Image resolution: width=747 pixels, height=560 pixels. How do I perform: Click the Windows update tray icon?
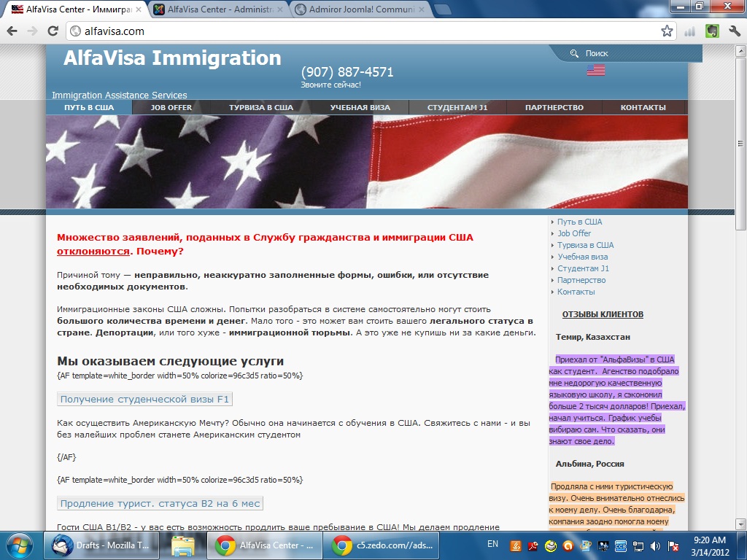[x=586, y=546]
